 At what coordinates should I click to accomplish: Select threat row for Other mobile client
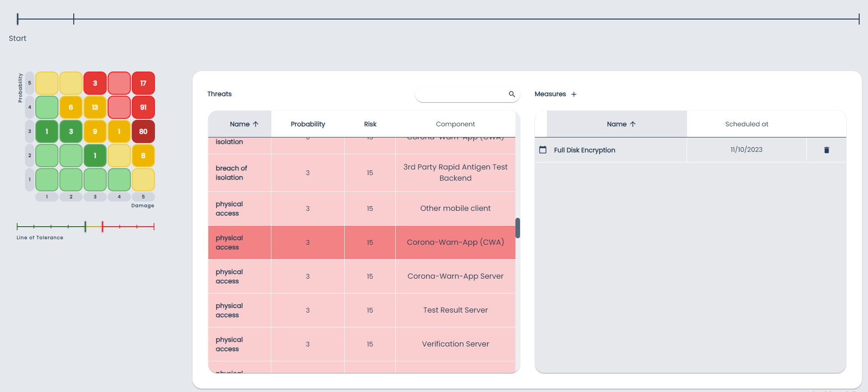(362, 209)
